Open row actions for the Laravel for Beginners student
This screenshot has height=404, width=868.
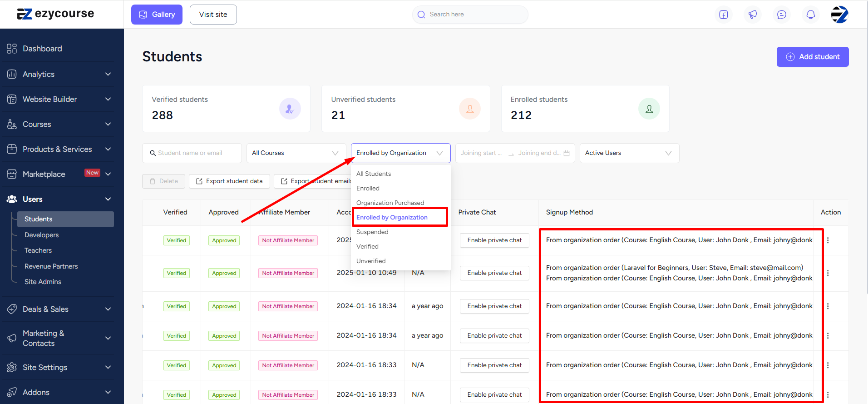pos(828,273)
